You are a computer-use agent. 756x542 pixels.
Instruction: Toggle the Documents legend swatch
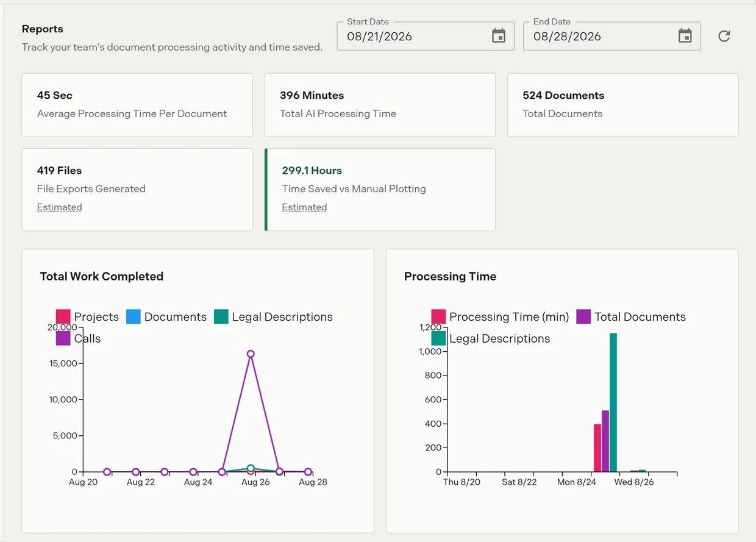[134, 316]
